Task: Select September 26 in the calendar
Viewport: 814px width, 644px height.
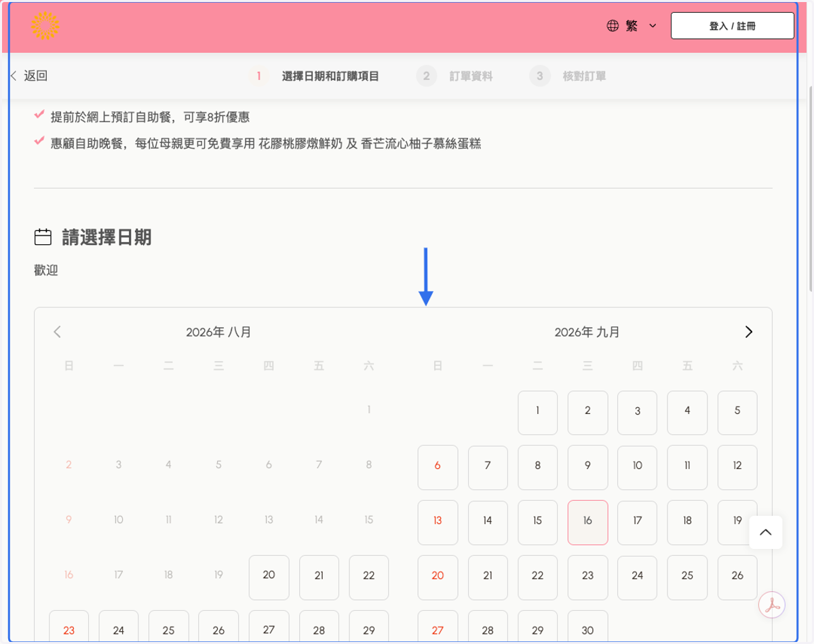Action: pyautogui.click(x=737, y=577)
